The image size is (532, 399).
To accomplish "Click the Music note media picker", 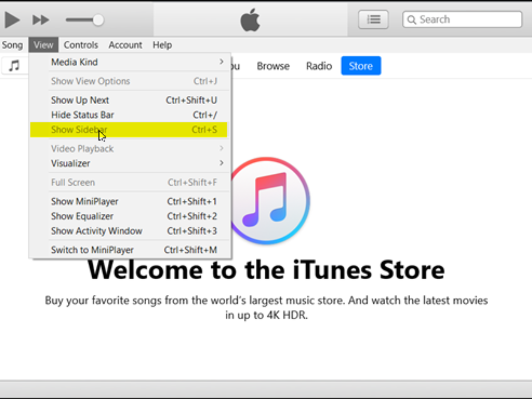I will (15, 66).
